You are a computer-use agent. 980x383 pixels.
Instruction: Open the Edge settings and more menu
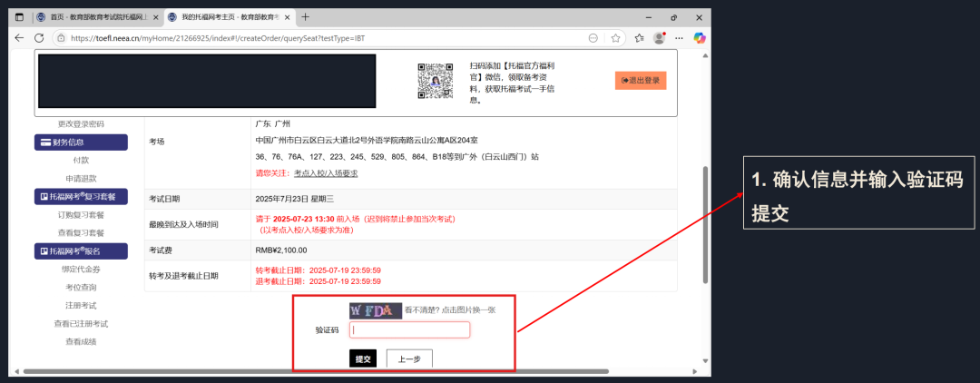pyautogui.click(x=680, y=38)
